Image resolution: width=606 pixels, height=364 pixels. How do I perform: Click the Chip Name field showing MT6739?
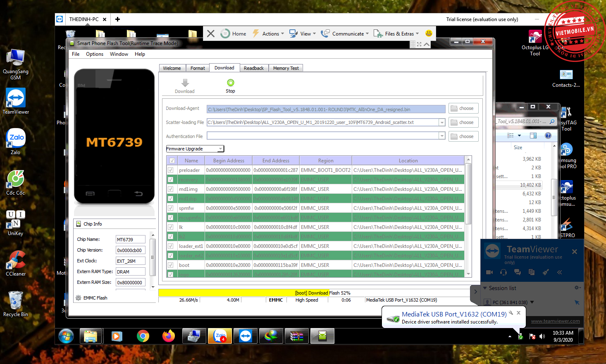(131, 239)
